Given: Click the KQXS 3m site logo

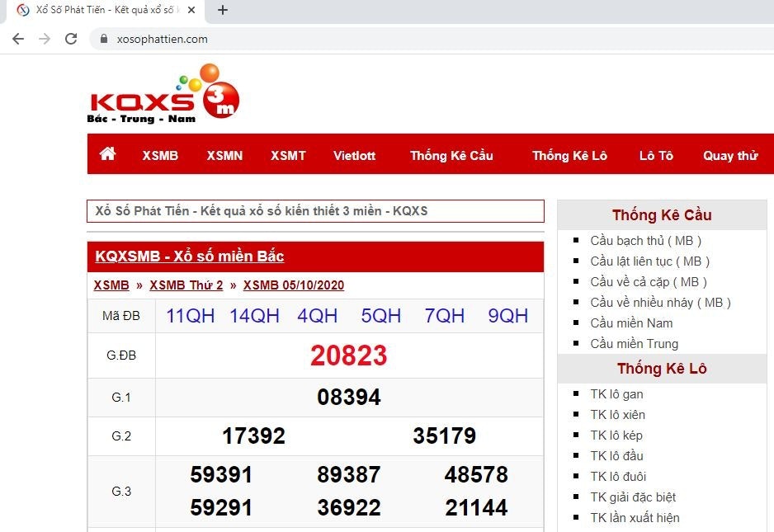Looking at the screenshot, I should (x=163, y=95).
